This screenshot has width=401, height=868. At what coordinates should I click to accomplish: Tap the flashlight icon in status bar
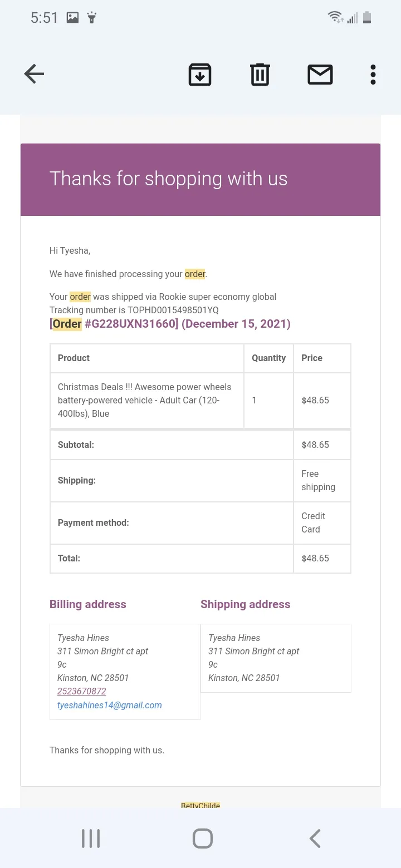(92, 18)
